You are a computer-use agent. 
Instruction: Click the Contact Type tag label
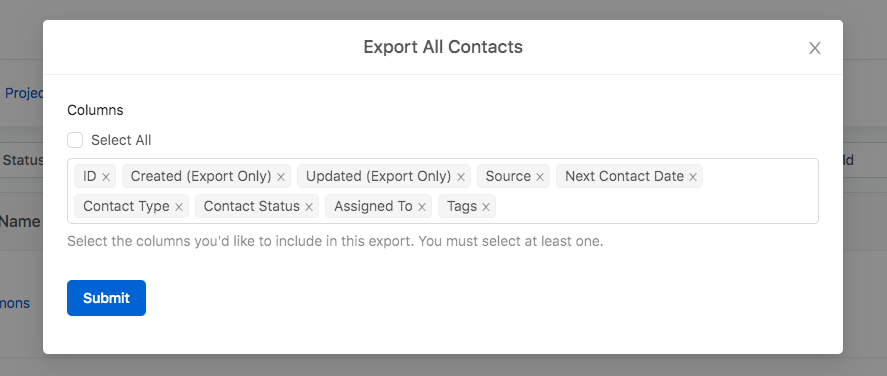pos(126,206)
